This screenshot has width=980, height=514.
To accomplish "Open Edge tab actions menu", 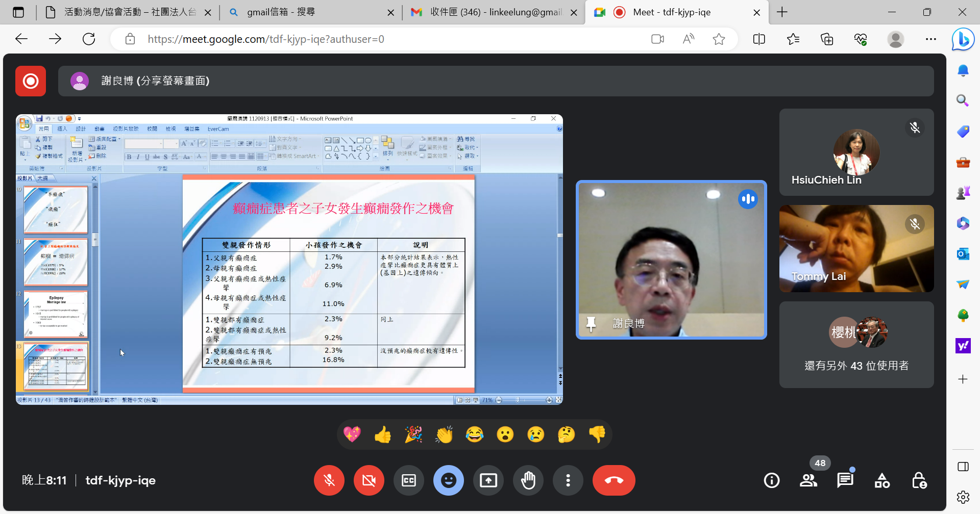I will 18,12.
